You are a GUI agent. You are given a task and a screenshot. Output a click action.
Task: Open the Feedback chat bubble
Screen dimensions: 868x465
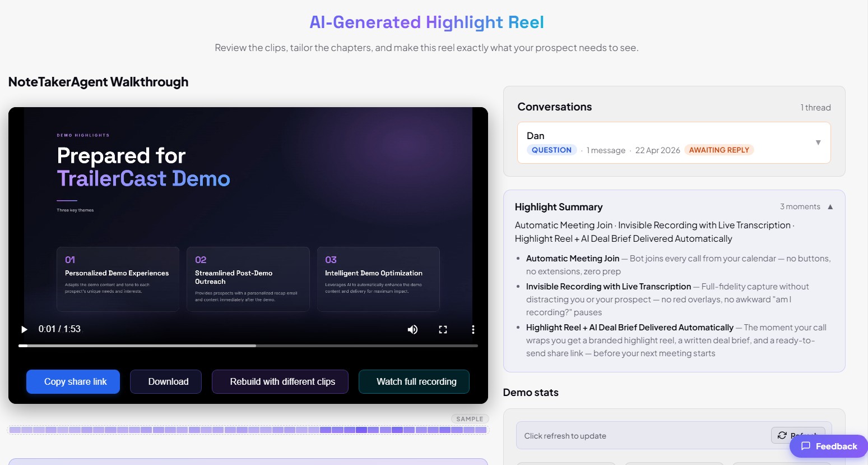point(829,446)
